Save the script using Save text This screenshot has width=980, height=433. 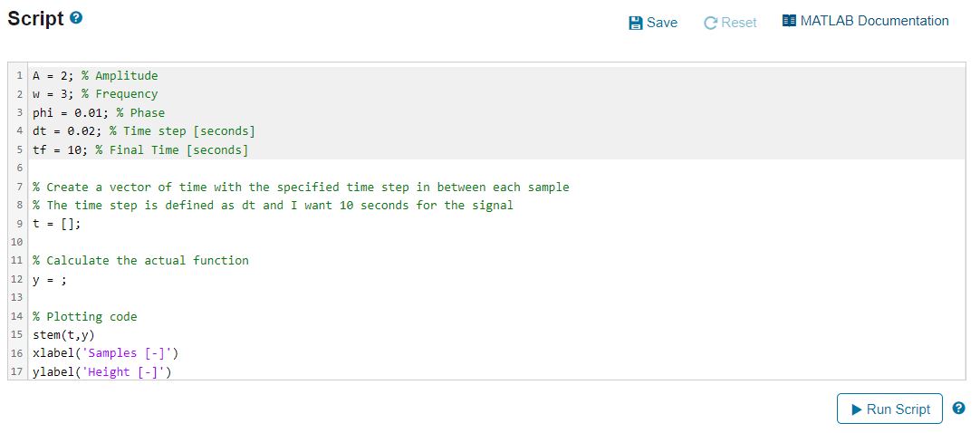tap(662, 24)
